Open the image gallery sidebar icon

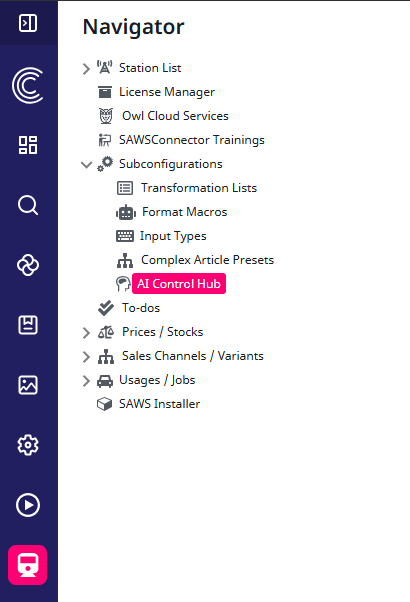click(x=28, y=385)
